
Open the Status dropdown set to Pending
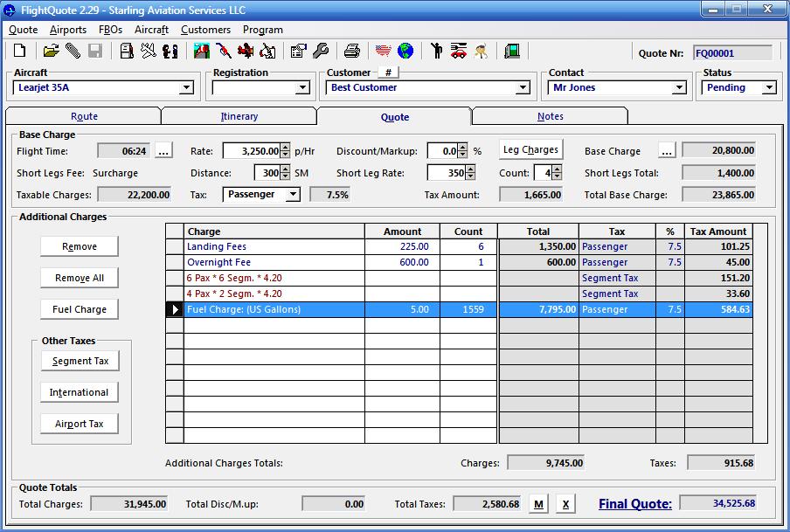pos(769,88)
